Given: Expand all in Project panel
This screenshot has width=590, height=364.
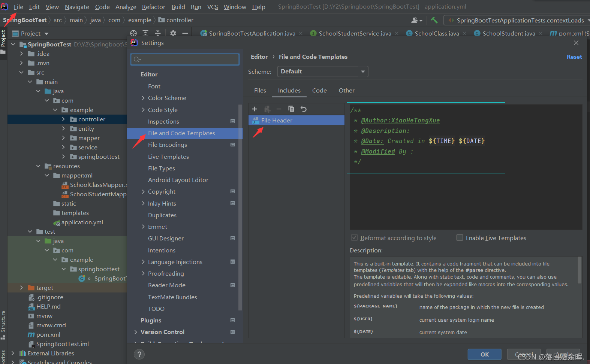Looking at the screenshot, I should coord(145,33).
